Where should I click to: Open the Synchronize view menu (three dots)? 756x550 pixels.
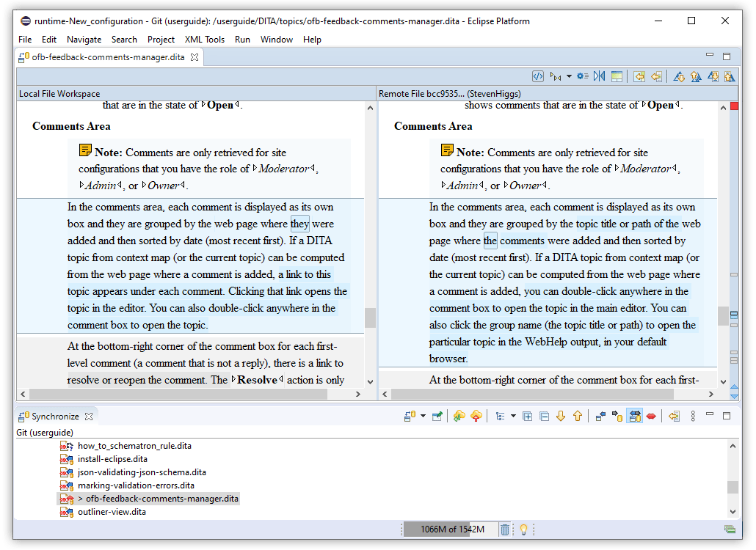pyautogui.click(x=693, y=416)
